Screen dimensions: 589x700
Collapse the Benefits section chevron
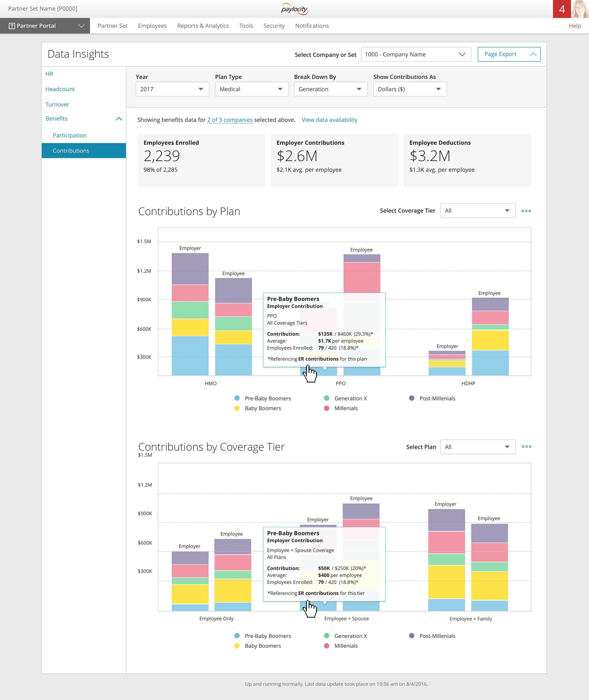(119, 119)
